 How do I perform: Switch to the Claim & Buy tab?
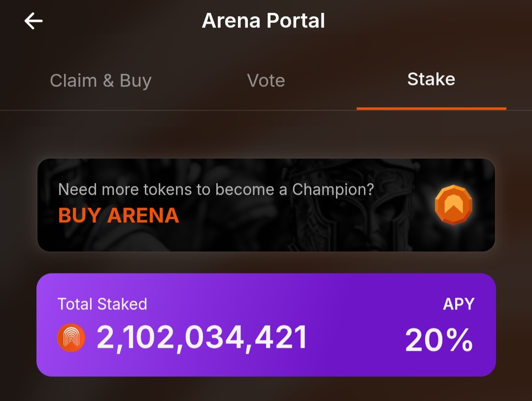[x=100, y=81]
